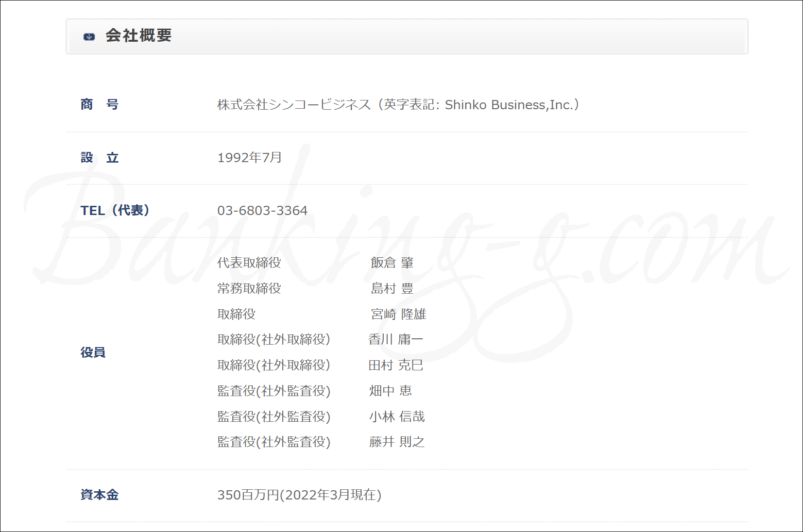Click the 設立 row label
803x532 pixels.
(x=100, y=158)
